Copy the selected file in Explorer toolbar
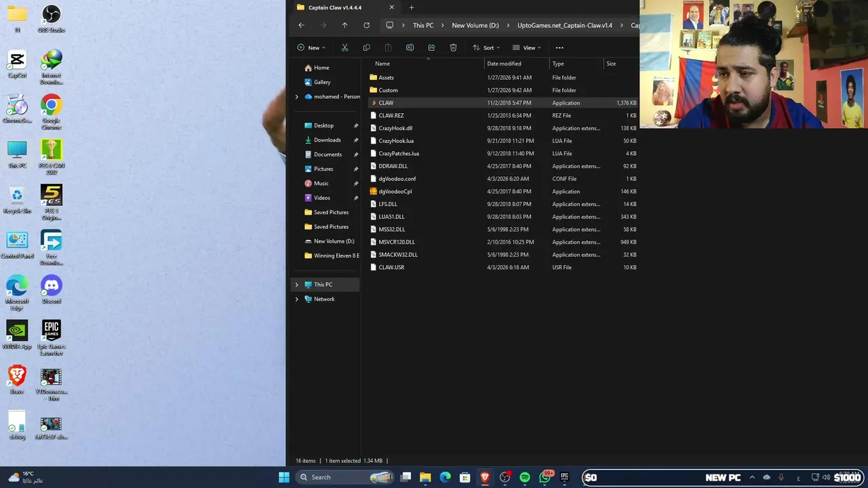Screen dimensions: 868x488 point(366,47)
